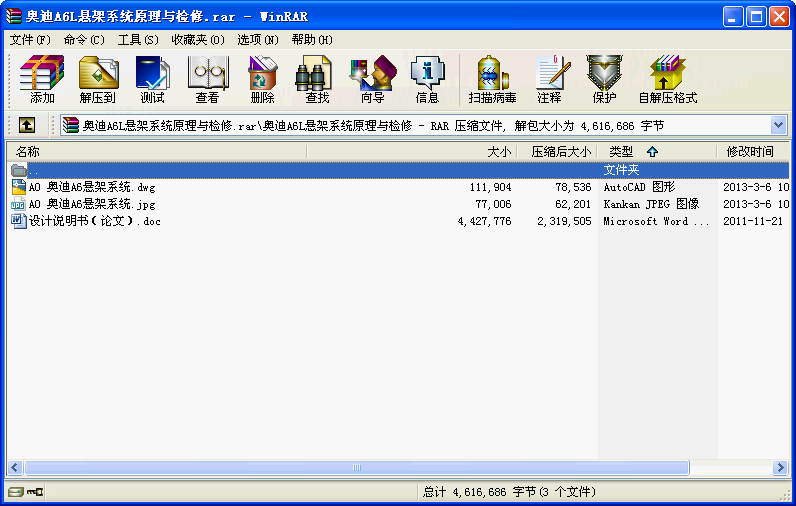Click the 4,427,776 size value
Image resolution: width=796 pixels, height=506 pixels.
pos(484,221)
